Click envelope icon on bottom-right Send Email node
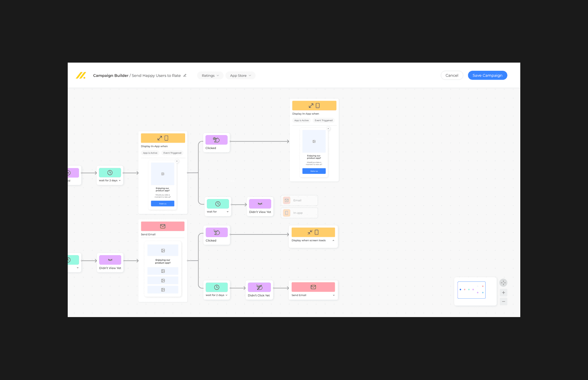The image size is (588, 380). click(313, 287)
